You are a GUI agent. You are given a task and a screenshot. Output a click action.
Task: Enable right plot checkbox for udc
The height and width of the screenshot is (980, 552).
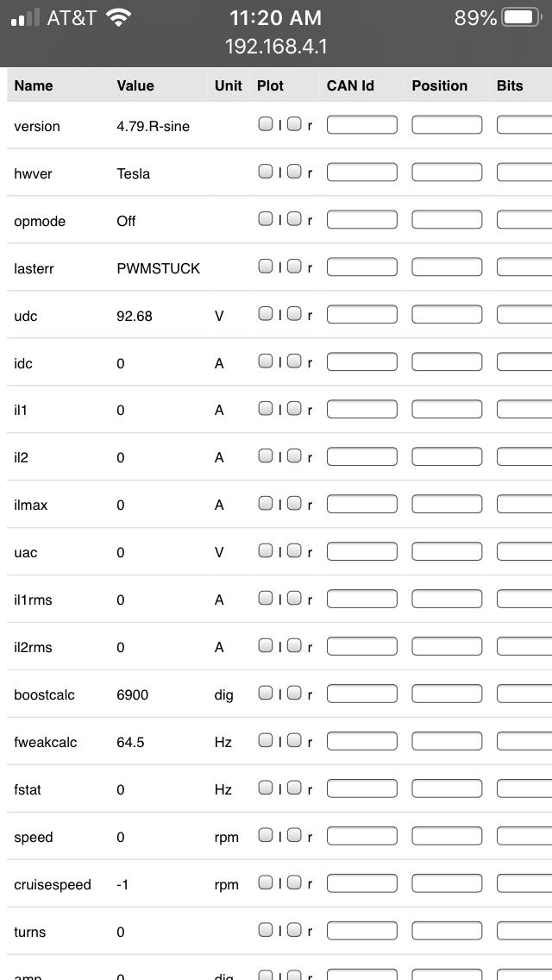(294, 314)
